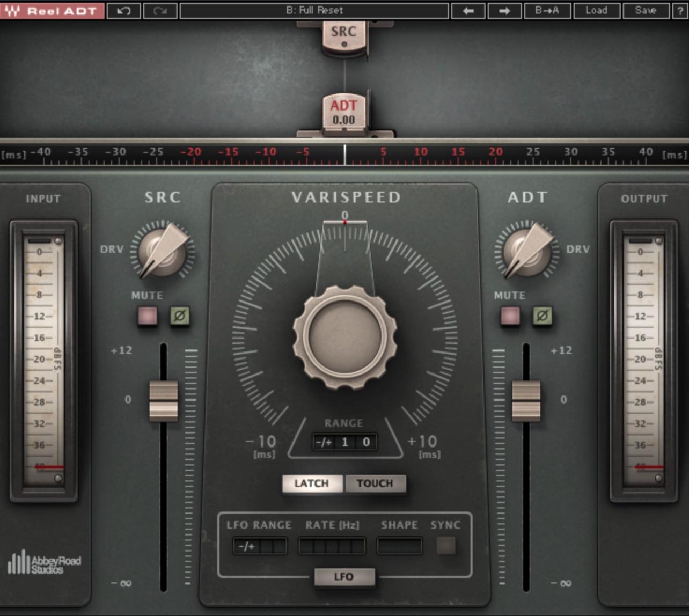Click the '-20' mark on delay ruler
689x616 pixels.
pos(190,152)
